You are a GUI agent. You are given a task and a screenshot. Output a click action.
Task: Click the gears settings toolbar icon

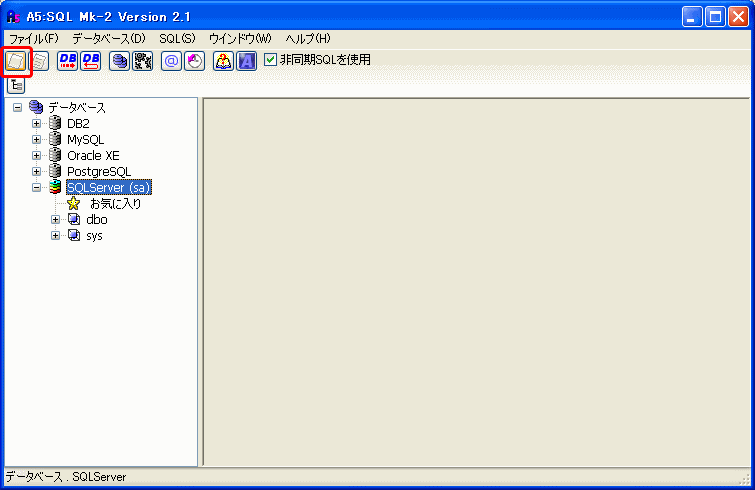coord(143,61)
